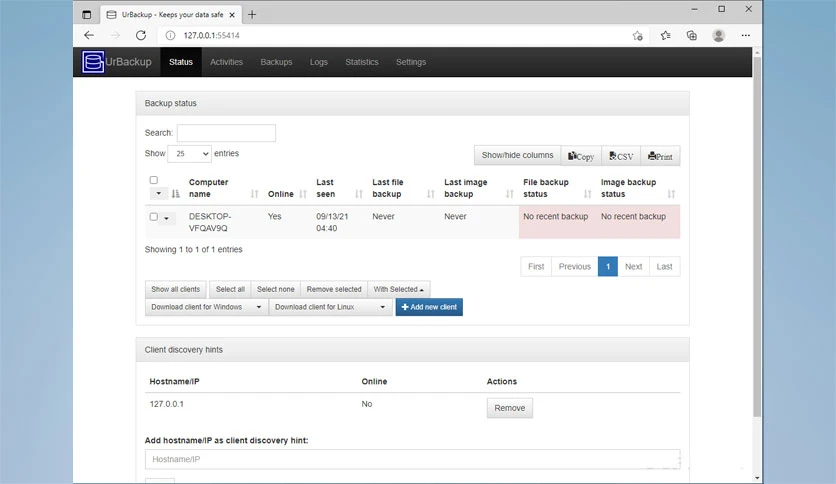Go to Previous page of entries
This screenshot has height=484, width=836.
pyautogui.click(x=575, y=267)
